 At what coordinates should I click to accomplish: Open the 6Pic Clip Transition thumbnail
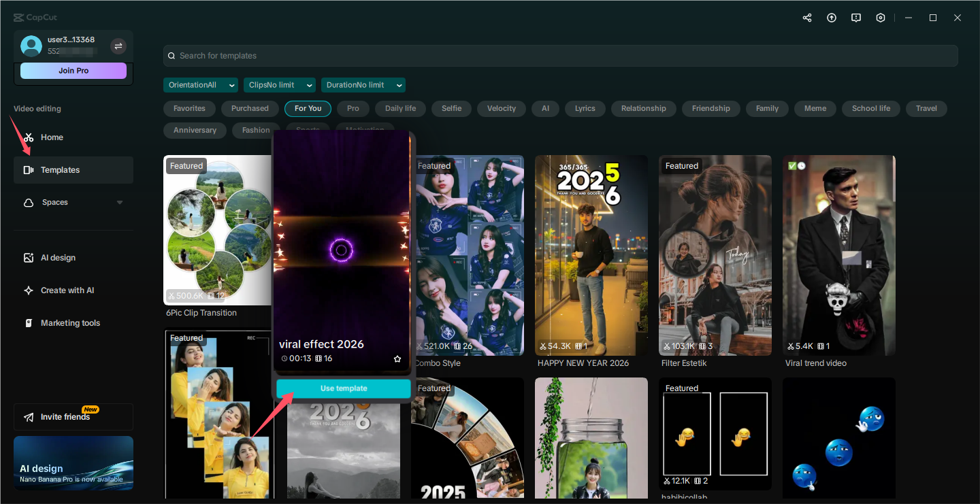218,229
